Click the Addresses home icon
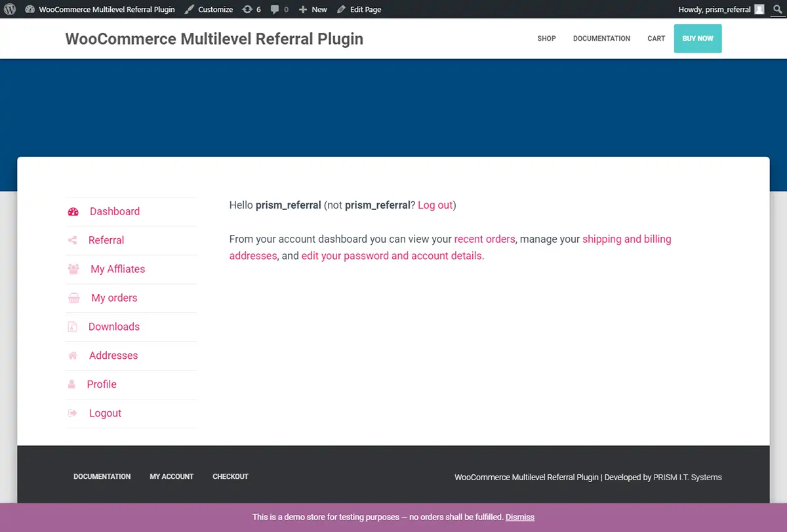Viewport: 787px width, 532px height. pyautogui.click(x=73, y=356)
